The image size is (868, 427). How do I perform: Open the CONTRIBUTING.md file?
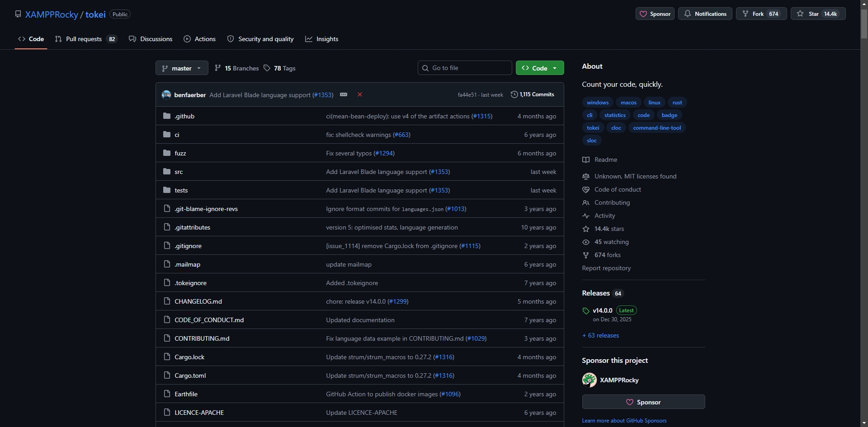click(202, 338)
